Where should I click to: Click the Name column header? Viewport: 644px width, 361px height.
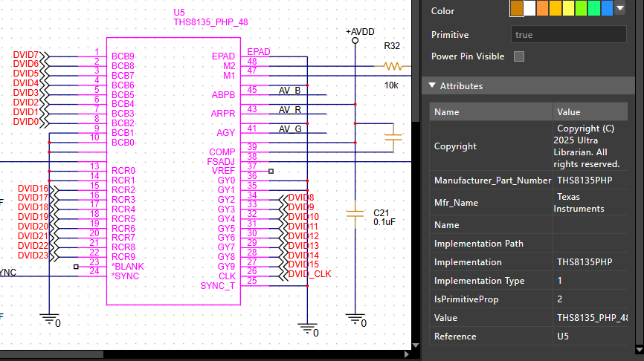[447, 112]
